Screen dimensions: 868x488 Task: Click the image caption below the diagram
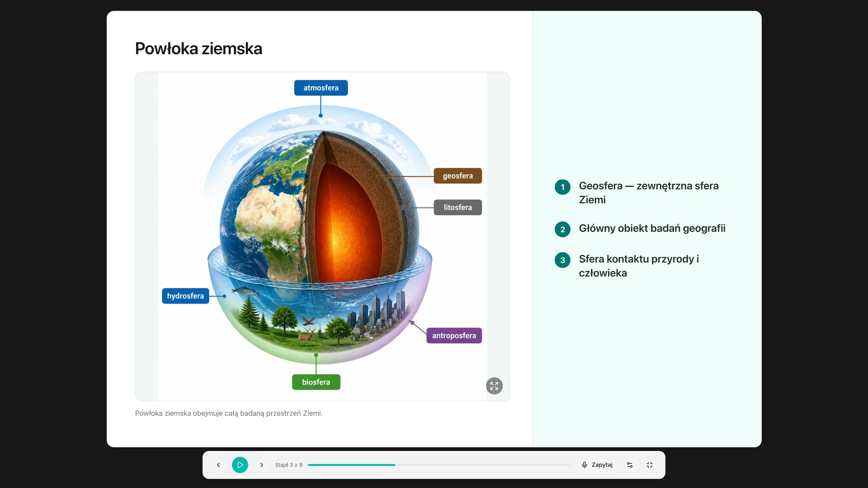(x=229, y=413)
